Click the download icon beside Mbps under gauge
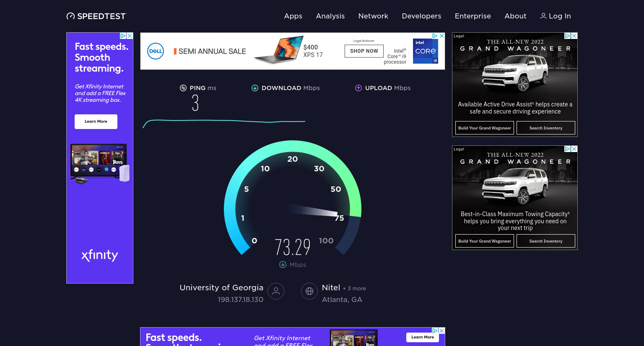Image resolution: width=644 pixels, height=346 pixels. click(x=283, y=265)
